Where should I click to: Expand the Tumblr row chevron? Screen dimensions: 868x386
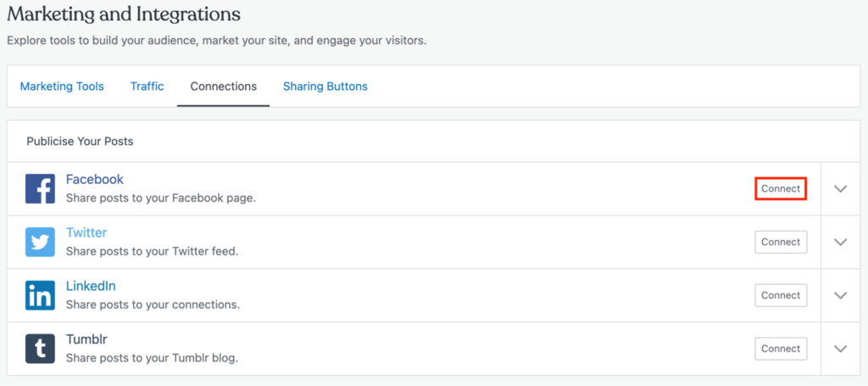click(840, 349)
